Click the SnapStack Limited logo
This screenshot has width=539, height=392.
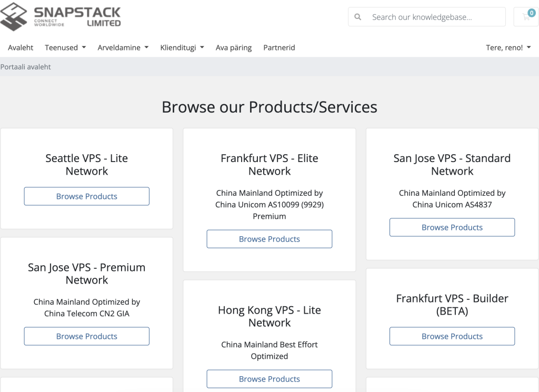[61, 16]
